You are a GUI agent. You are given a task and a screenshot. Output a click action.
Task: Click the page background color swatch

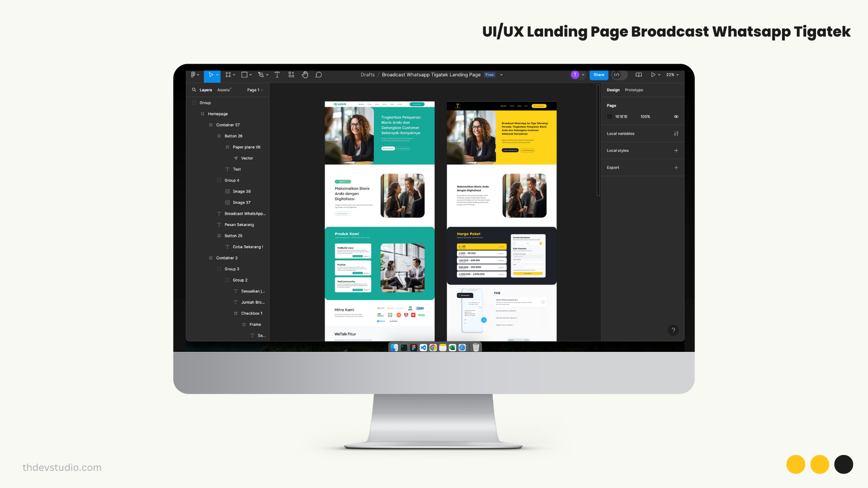[x=610, y=116]
